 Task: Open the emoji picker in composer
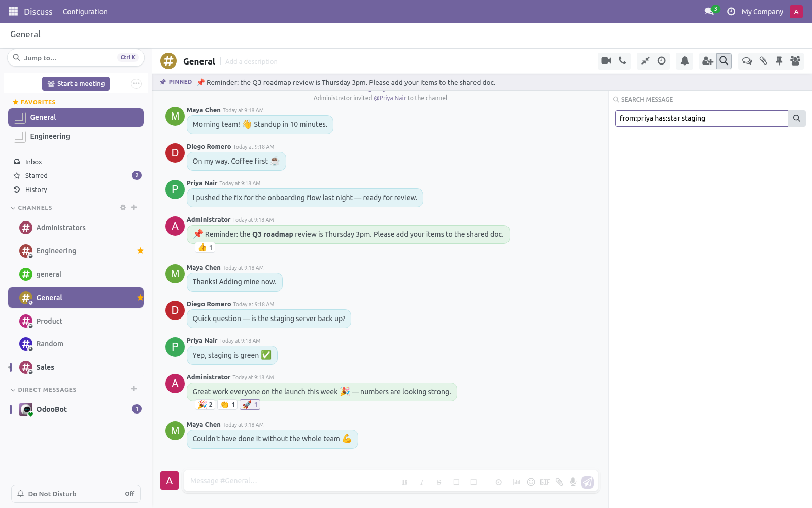click(x=531, y=482)
